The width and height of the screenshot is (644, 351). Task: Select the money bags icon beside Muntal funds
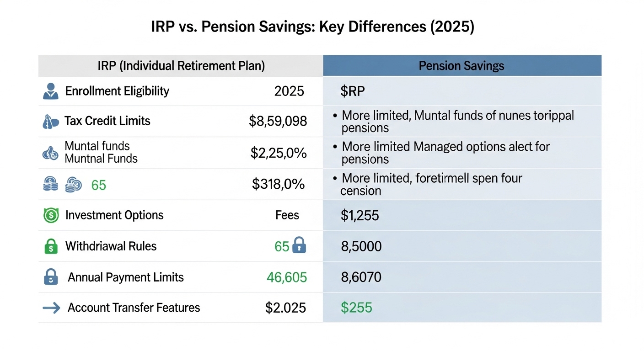click(50, 153)
